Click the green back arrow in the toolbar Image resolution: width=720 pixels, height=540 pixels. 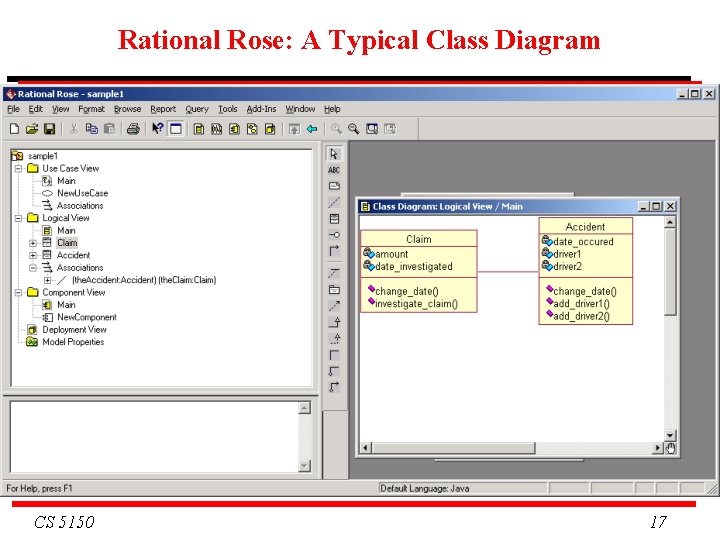click(x=312, y=129)
